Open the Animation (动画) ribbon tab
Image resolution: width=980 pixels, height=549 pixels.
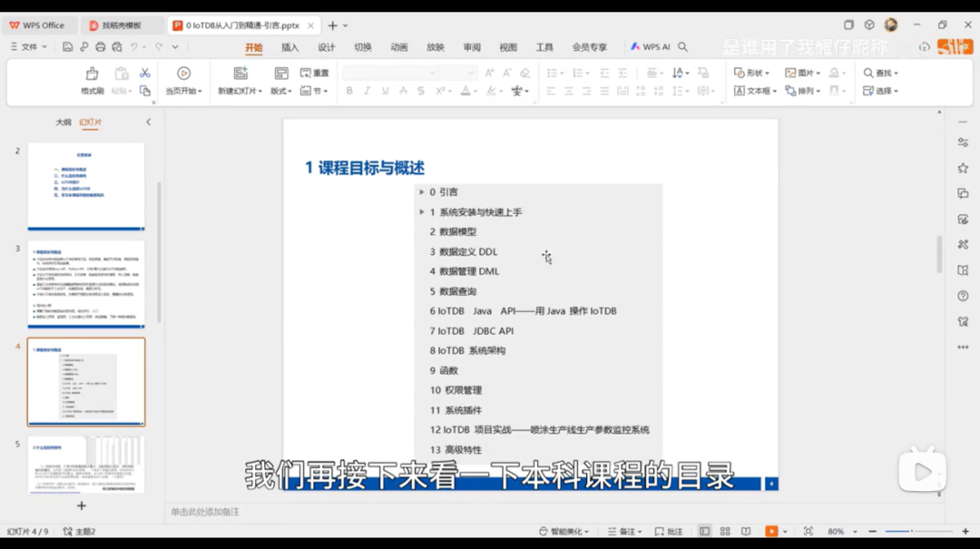click(x=398, y=47)
